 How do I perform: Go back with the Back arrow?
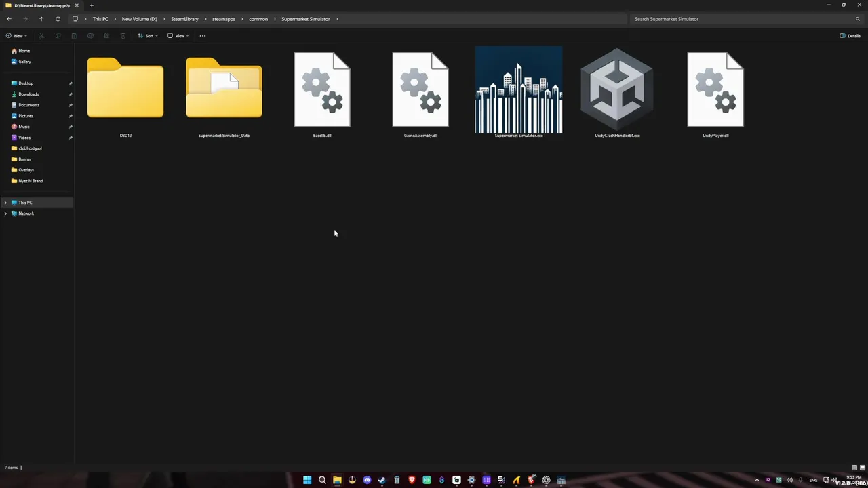pos(9,19)
